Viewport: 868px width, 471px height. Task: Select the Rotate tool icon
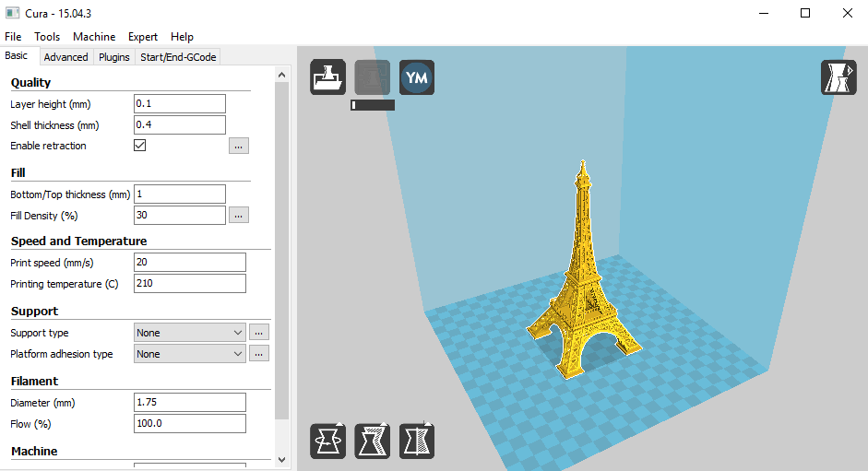pos(327,442)
